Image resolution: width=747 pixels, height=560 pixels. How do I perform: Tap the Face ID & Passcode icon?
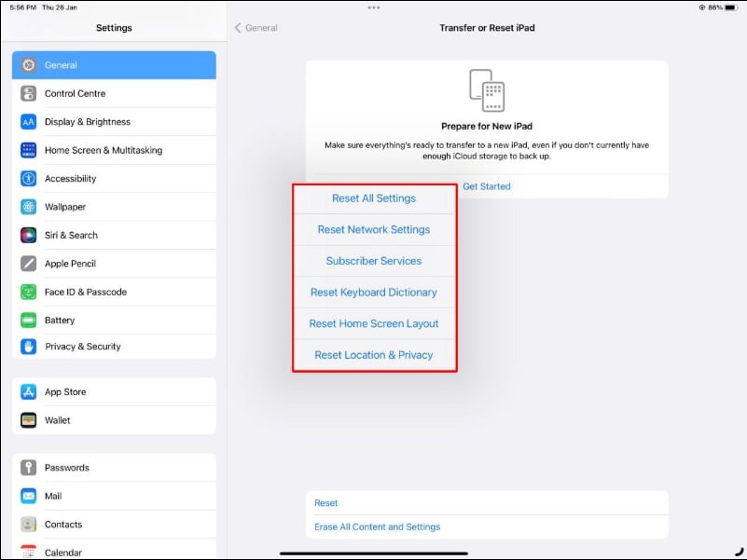click(x=29, y=292)
